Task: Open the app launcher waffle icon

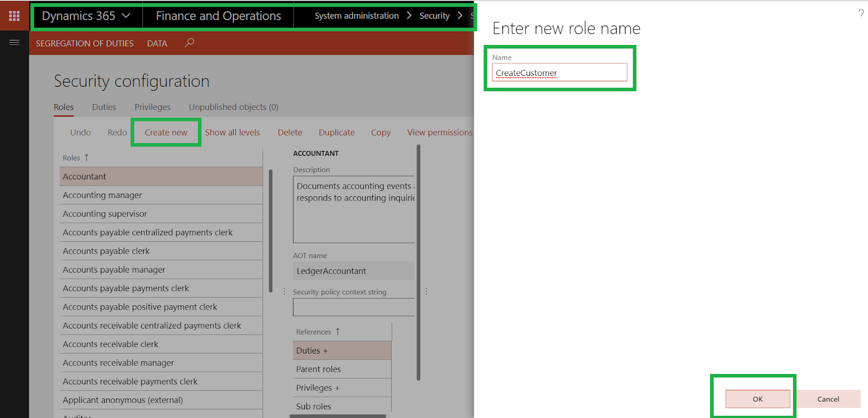Action: click(x=14, y=16)
